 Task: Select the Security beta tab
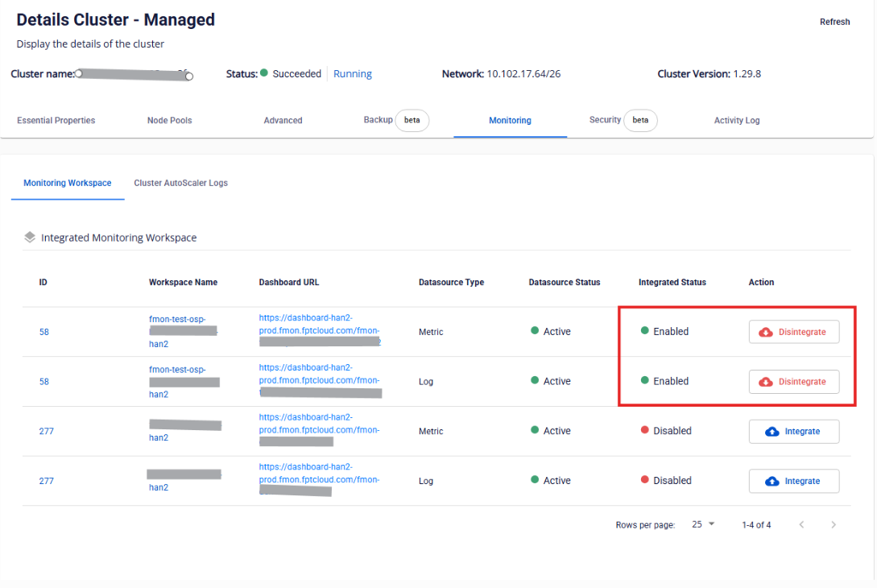[x=623, y=120]
